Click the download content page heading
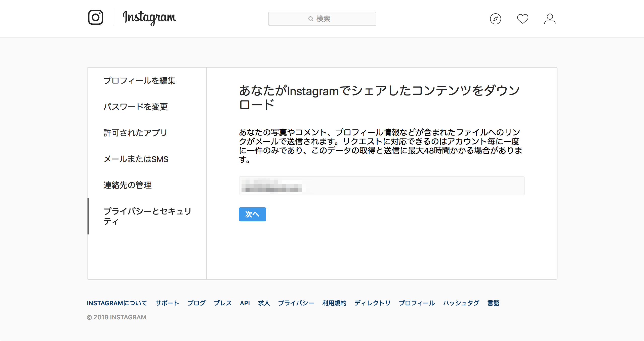The height and width of the screenshot is (341, 644). 379,97
